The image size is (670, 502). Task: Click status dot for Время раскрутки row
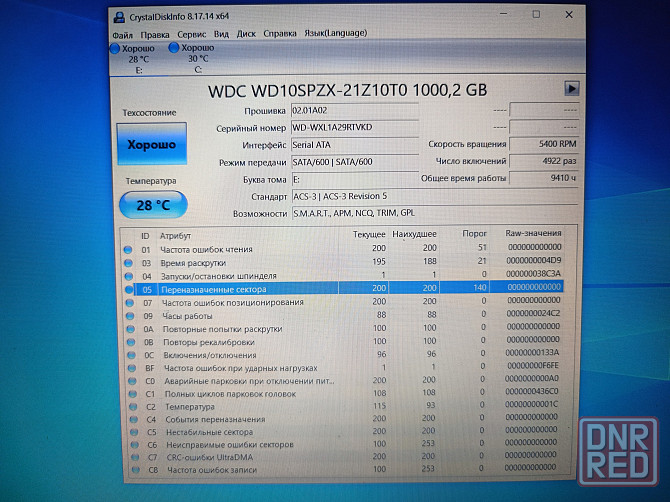(128, 263)
